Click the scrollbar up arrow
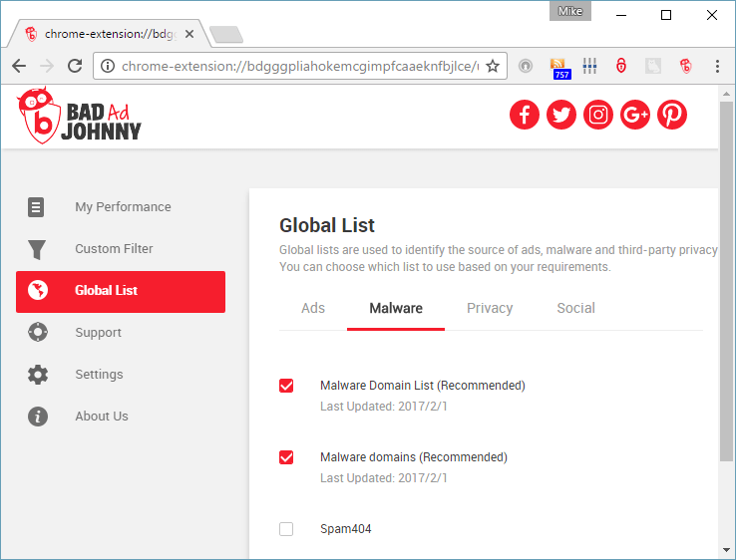Screen dimensions: 736x560 pos(726,94)
